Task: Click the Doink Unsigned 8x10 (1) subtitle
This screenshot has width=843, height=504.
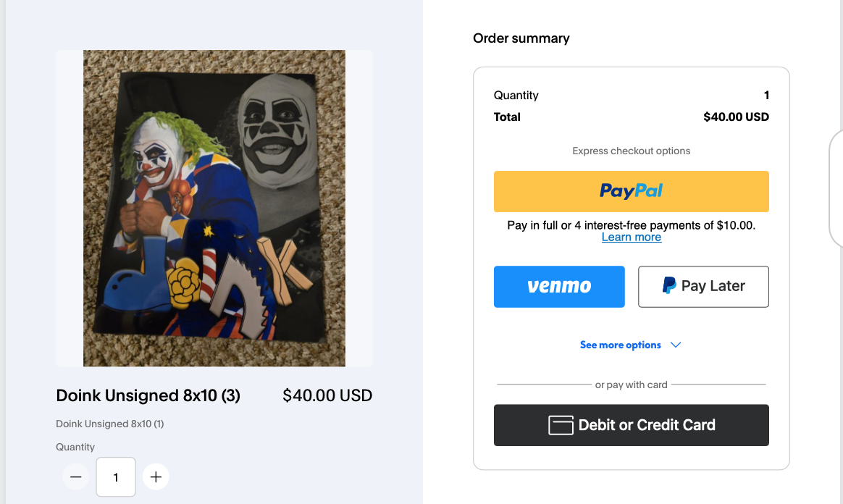Action: [109, 424]
